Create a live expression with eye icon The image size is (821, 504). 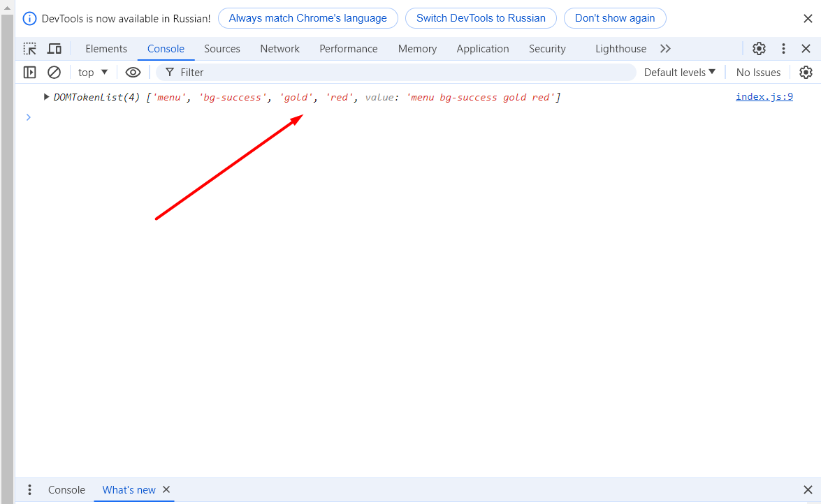coord(133,72)
